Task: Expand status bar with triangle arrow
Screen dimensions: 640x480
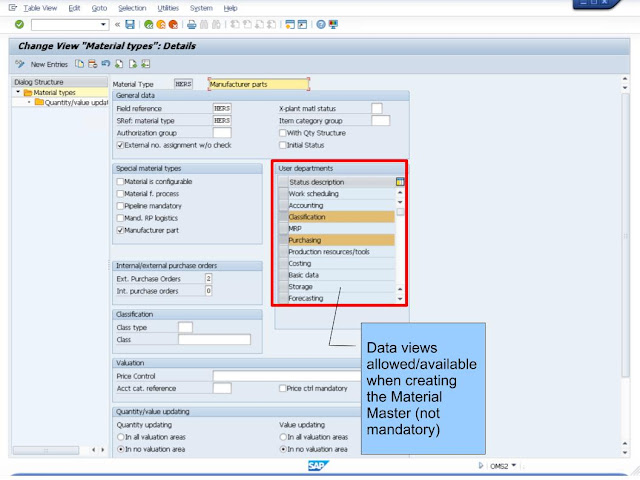Action: [x=481, y=466]
